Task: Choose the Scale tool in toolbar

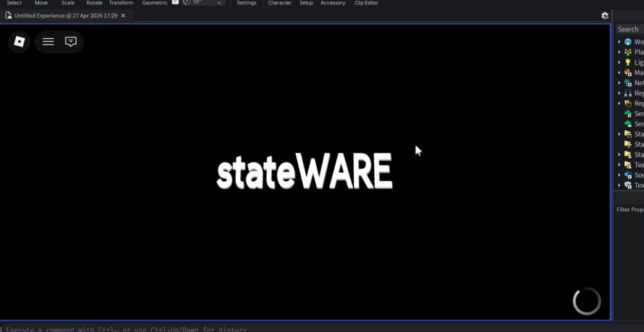Action: (68, 3)
